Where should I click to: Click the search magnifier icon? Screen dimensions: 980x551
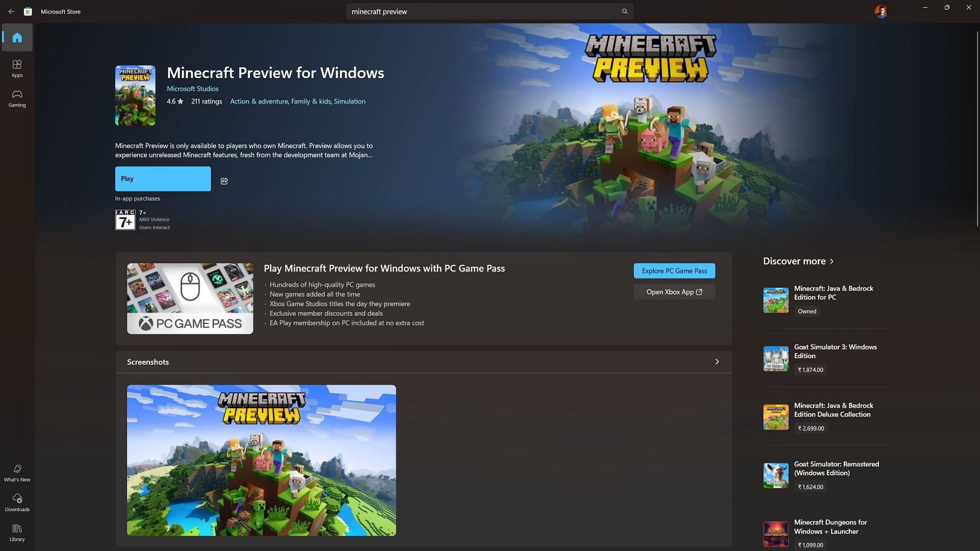click(x=624, y=11)
